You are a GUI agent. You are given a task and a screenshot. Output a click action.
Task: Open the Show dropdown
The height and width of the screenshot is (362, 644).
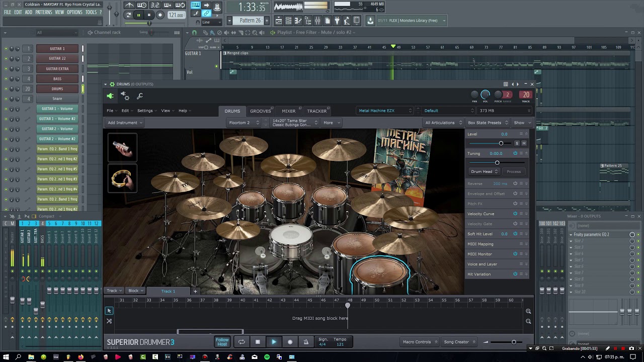522,123
